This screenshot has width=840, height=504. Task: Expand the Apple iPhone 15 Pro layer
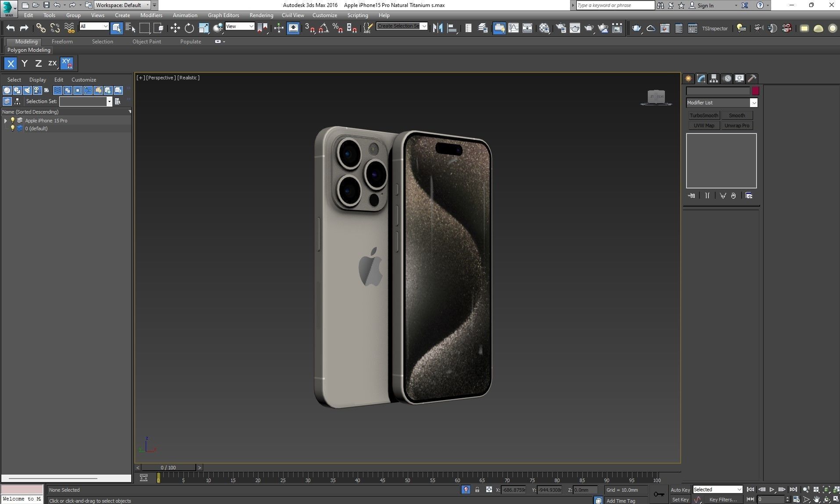tap(5, 120)
